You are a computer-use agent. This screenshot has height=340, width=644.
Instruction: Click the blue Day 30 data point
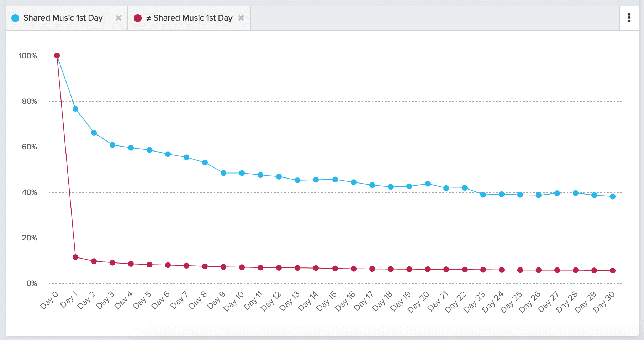tap(612, 196)
